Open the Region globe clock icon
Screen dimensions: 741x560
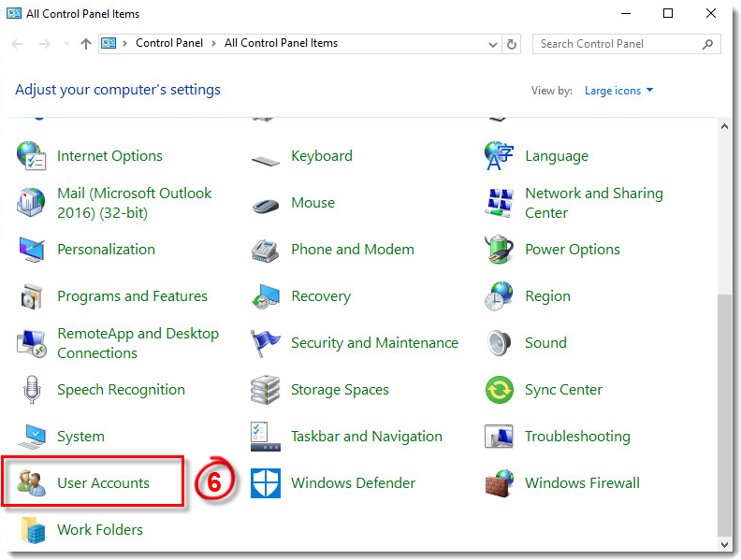[x=500, y=296]
